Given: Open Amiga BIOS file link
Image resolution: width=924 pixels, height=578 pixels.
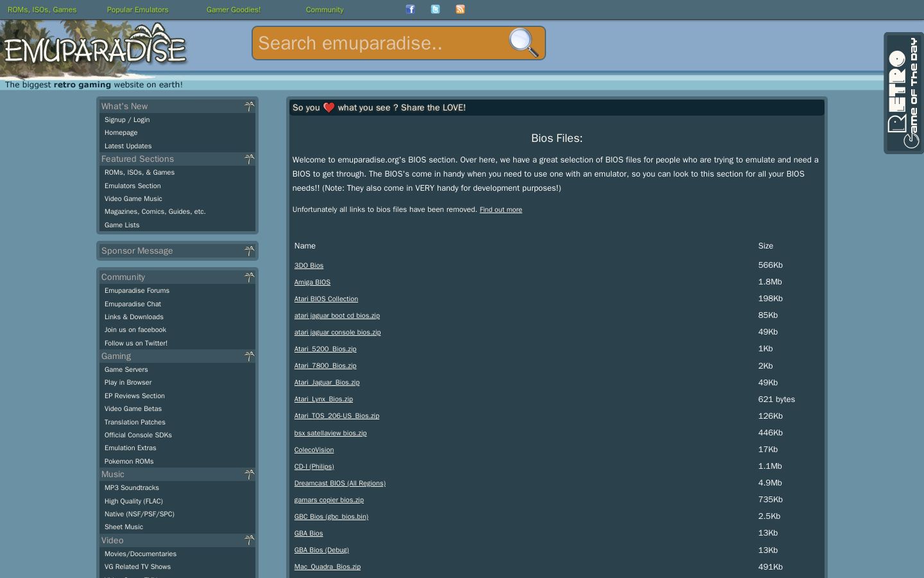Looking at the screenshot, I should coord(312,282).
